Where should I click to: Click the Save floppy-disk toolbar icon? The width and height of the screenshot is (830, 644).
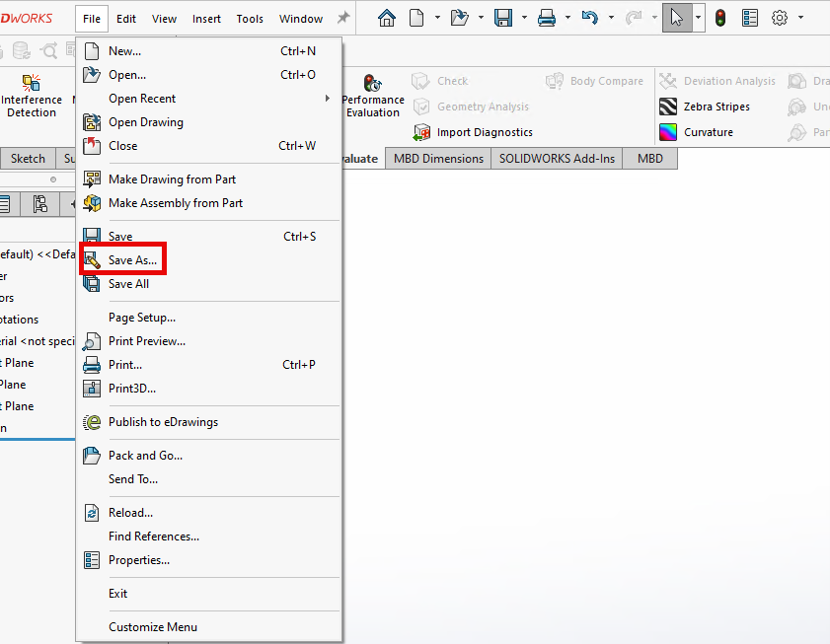point(503,18)
